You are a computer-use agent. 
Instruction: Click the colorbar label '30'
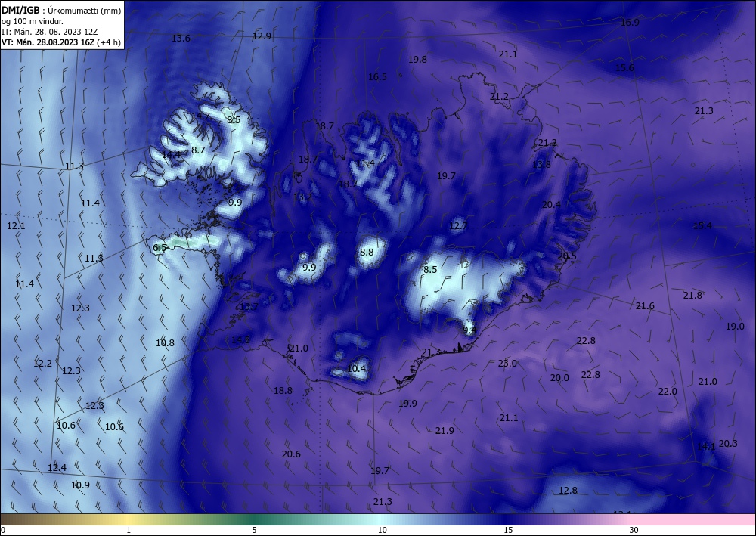pyautogui.click(x=634, y=530)
